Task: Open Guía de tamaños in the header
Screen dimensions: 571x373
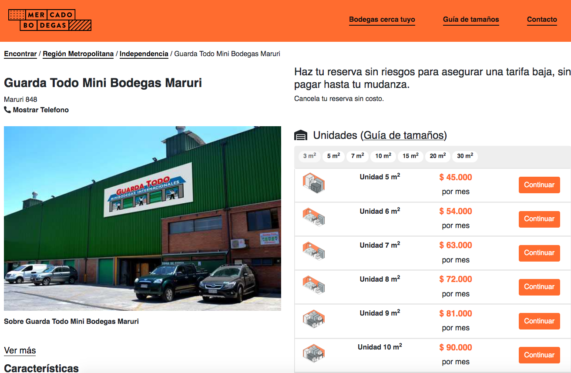Action: pyautogui.click(x=471, y=19)
